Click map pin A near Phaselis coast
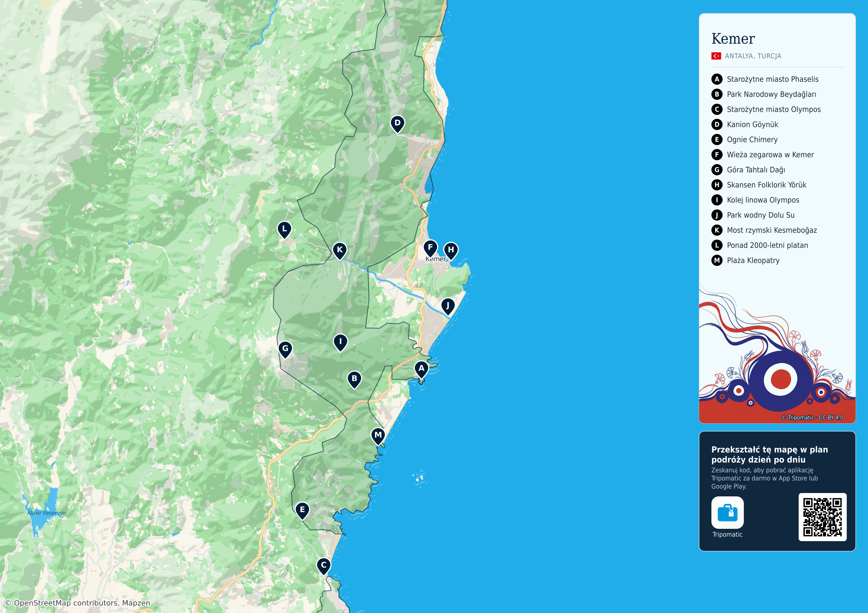This screenshot has width=868, height=613. tap(421, 369)
